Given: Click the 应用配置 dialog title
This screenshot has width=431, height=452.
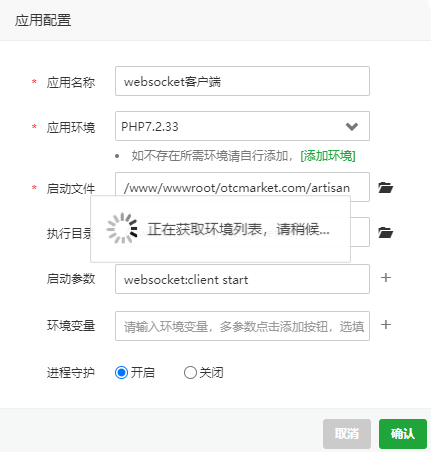Looking at the screenshot, I should pos(43,20).
